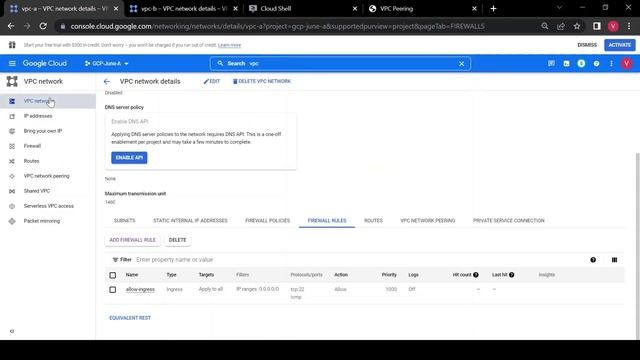Click the free trial gift icon in banner
640x360 pixels.
(x=12, y=45)
